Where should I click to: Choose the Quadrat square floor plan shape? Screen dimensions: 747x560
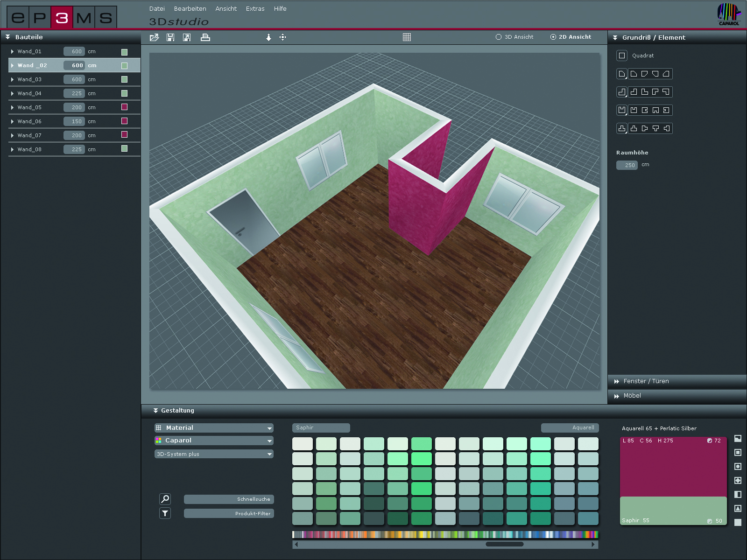622,56
